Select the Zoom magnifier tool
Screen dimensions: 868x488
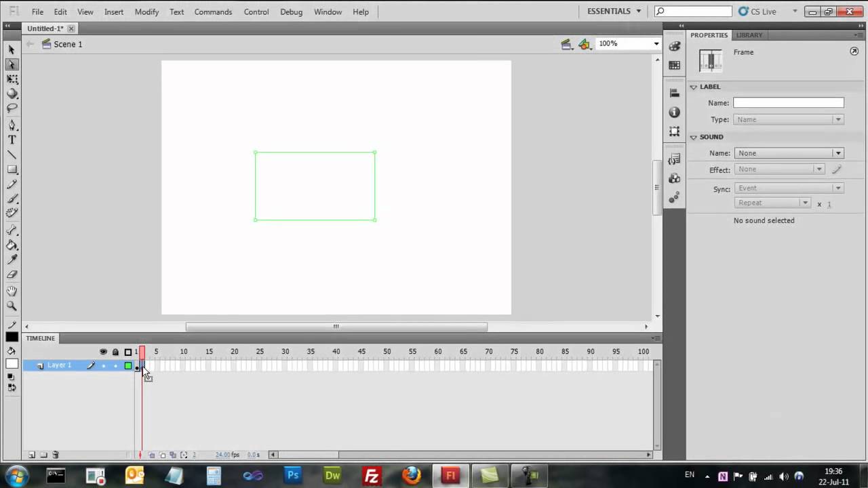12,306
